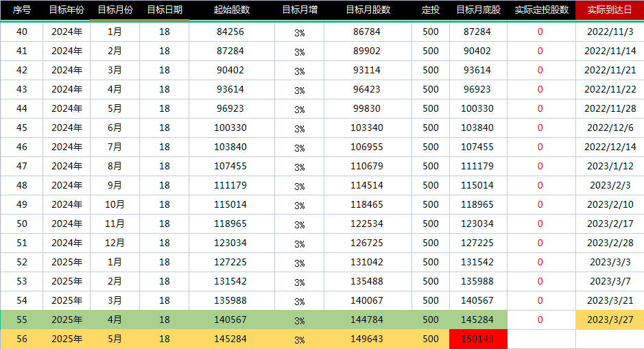This screenshot has width=644, height=349.
Task: Click target shares cell 140067
Action: click(x=368, y=300)
